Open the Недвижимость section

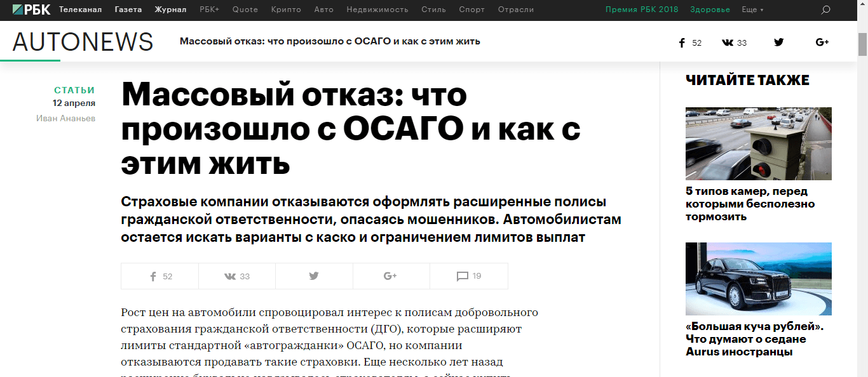point(377,10)
